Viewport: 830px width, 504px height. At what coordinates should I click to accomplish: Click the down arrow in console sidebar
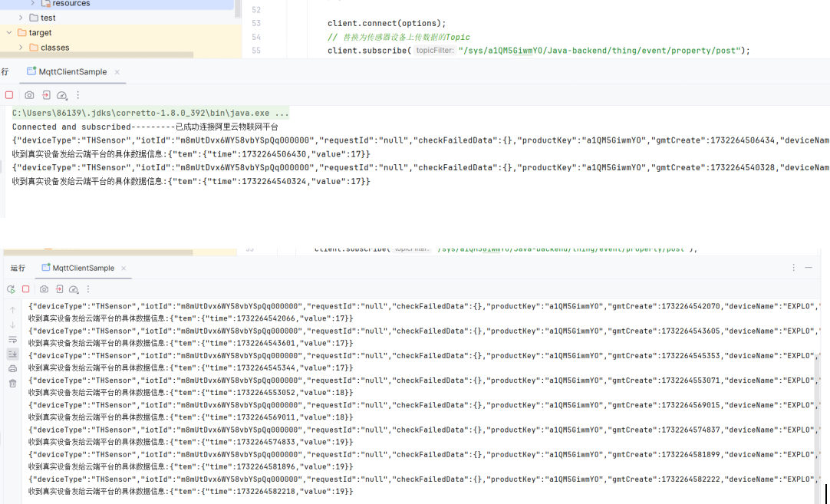pyautogui.click(x=12, y=324)
